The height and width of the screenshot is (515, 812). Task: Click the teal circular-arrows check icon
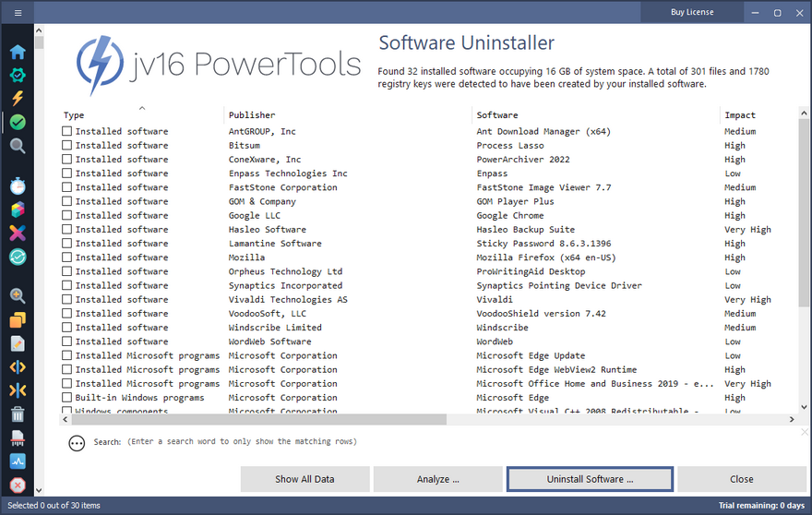pyautogui.click(x=18, y=257)
